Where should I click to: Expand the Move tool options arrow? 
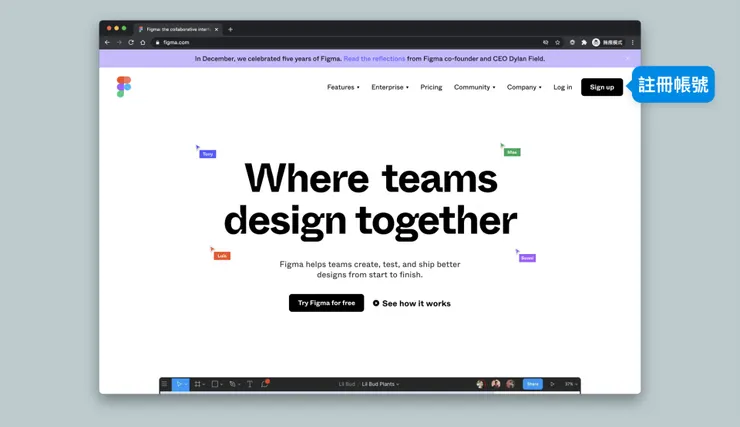coord(186,385)
